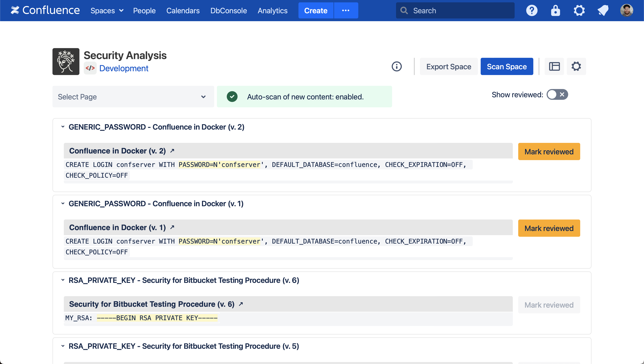Click the Scan Space button
Image resolution: width=644 pixels, height=364 pixels.
507,66
